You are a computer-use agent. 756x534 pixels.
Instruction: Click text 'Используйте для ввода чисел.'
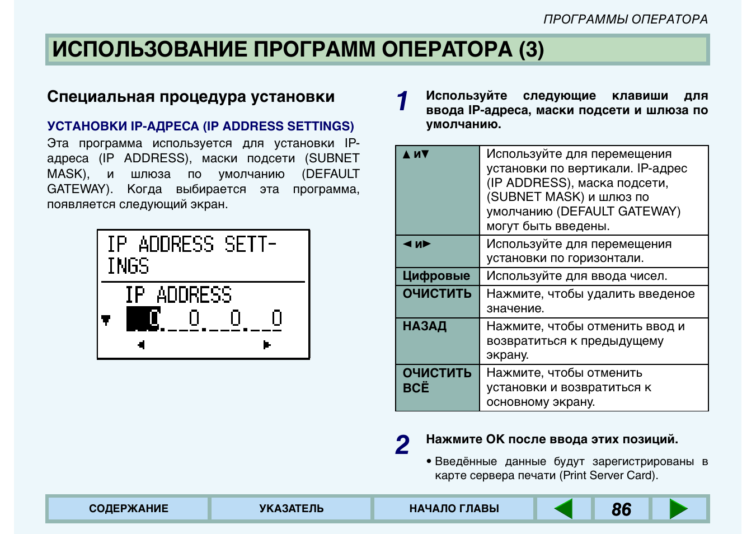click(x=577, y=276)
